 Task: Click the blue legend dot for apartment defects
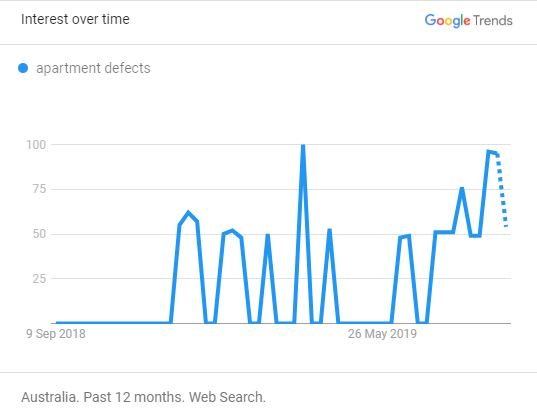point(23,68)
